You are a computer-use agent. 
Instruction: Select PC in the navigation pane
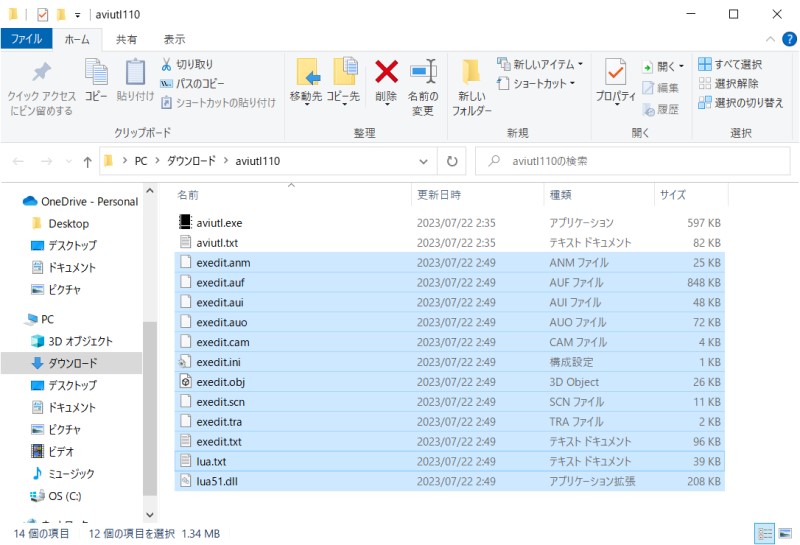click(40, 319)
